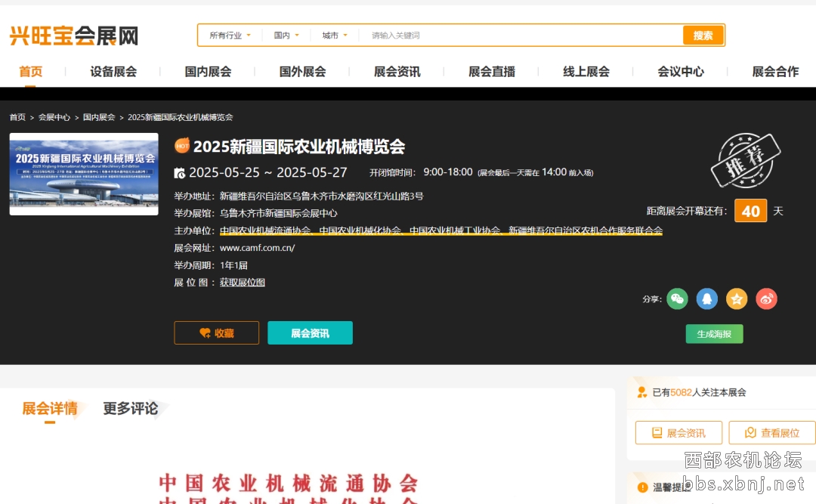Viewport: 816px width, 504px height.
Task: Click the teal 展会资讯 button
Action: click(x=311, y=332)
